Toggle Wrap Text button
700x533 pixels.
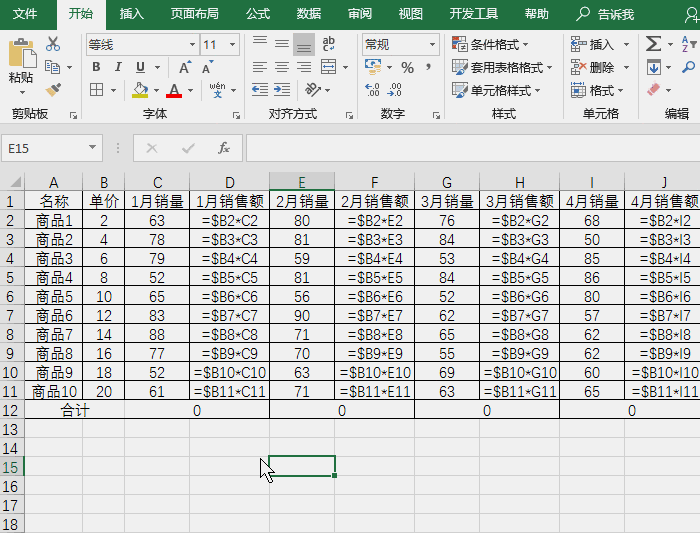(329, 44)
